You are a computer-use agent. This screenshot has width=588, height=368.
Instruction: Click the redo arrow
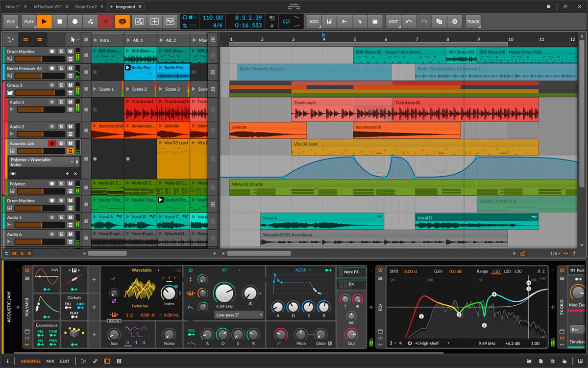(x=424, y=22)
